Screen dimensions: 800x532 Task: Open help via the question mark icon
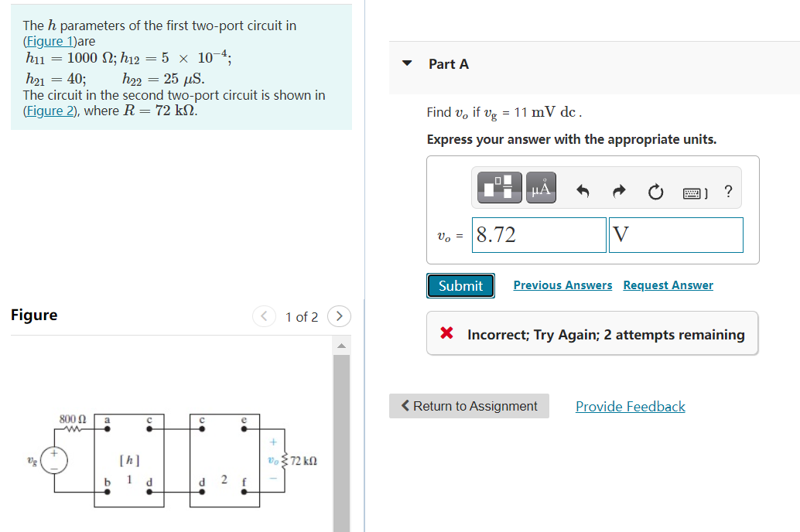pyautogui.click(x=727, y=193)
